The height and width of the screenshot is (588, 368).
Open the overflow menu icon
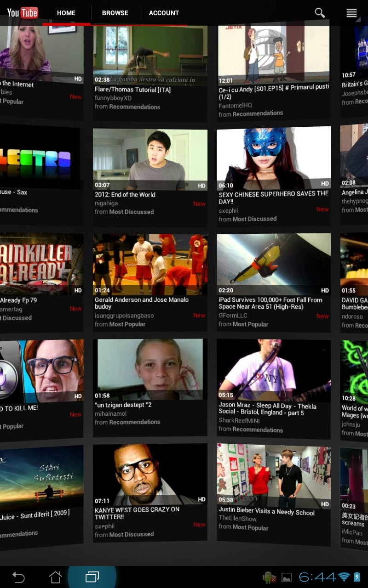(x=351, y=13)
